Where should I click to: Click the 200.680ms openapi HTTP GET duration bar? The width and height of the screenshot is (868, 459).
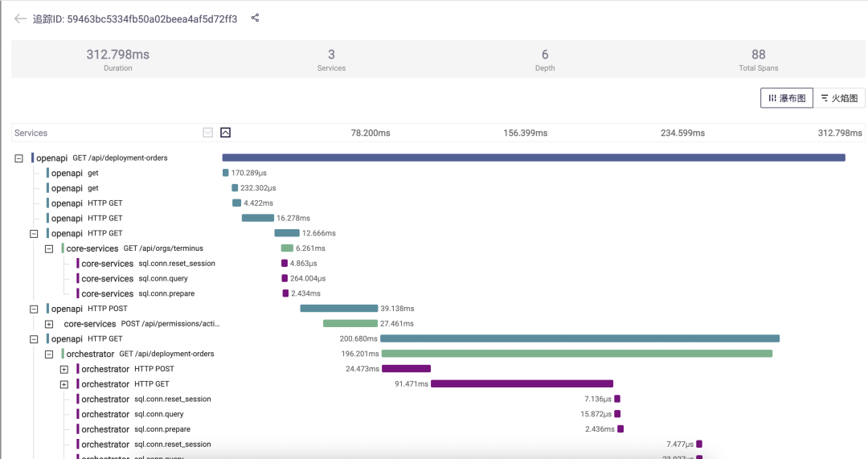point(579,338)
